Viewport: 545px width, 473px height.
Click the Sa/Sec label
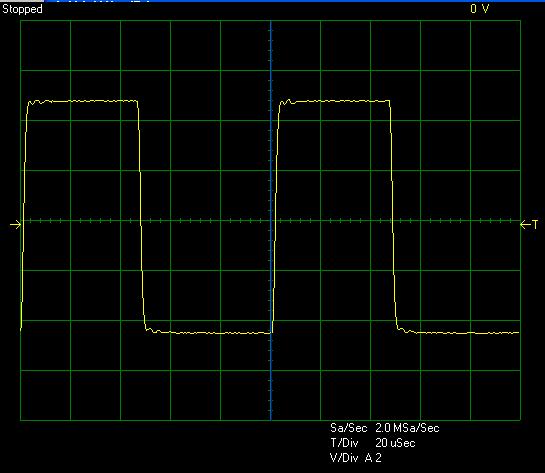click(x=349, y=428)
